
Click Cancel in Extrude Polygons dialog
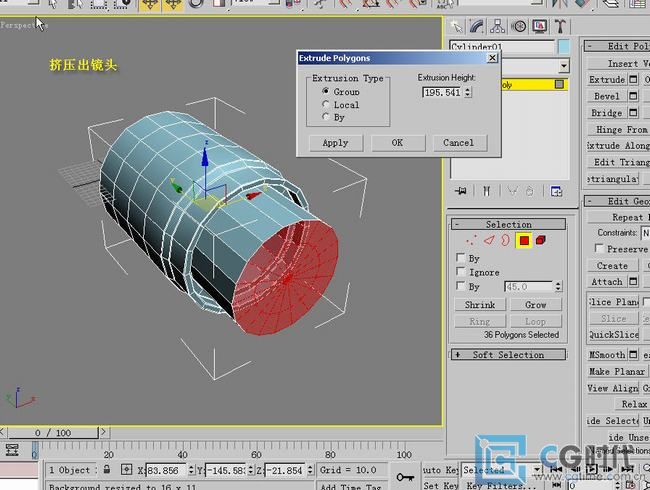coord(459,143)
